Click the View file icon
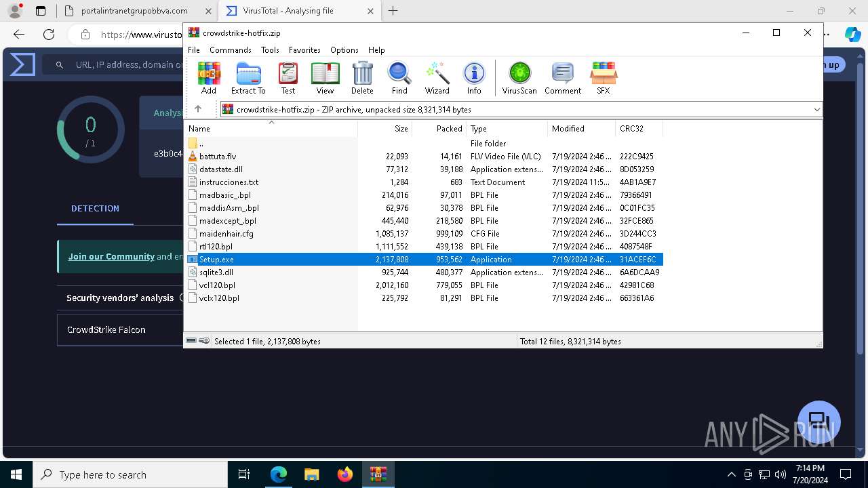Viewport: 868px width, 488px height. (x=325, y=78)
